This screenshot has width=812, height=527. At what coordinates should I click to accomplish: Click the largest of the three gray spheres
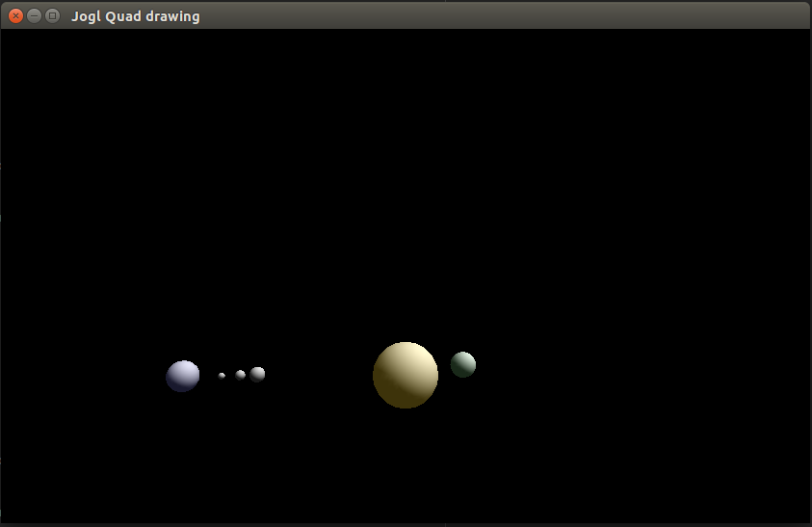tap(257, 374)
